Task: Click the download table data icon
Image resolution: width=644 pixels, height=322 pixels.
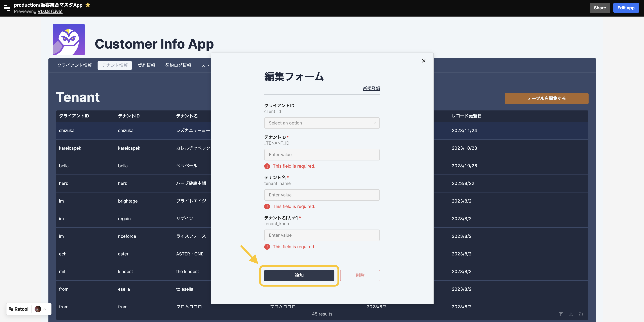Action: click(571, 314)
